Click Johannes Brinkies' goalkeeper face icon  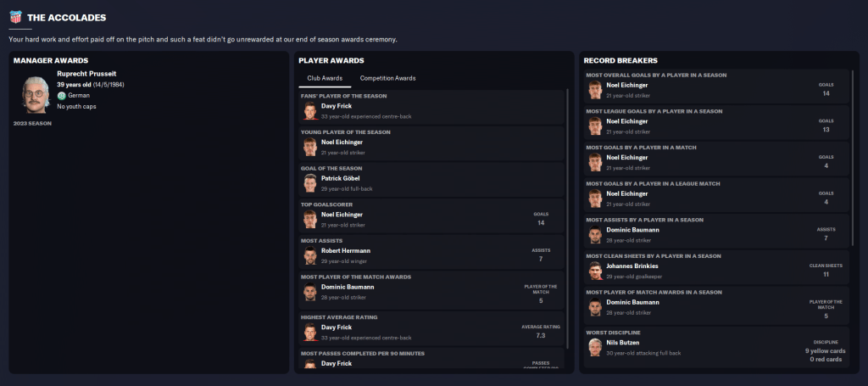click(595, 271)
